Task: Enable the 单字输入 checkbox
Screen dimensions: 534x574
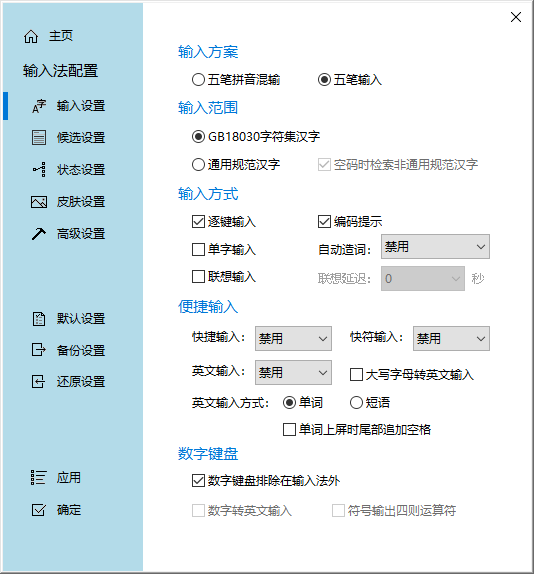Action: point(198,250)
